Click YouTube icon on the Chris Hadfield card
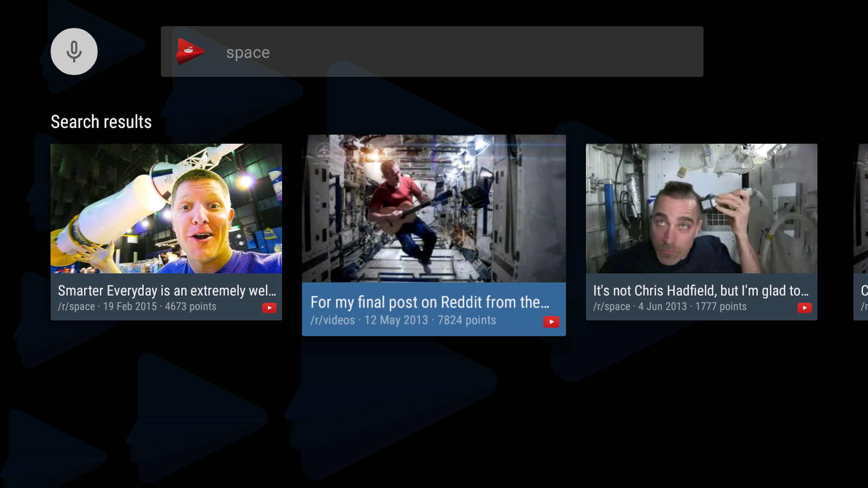868x488 pixels. click(x=804, y=308)
